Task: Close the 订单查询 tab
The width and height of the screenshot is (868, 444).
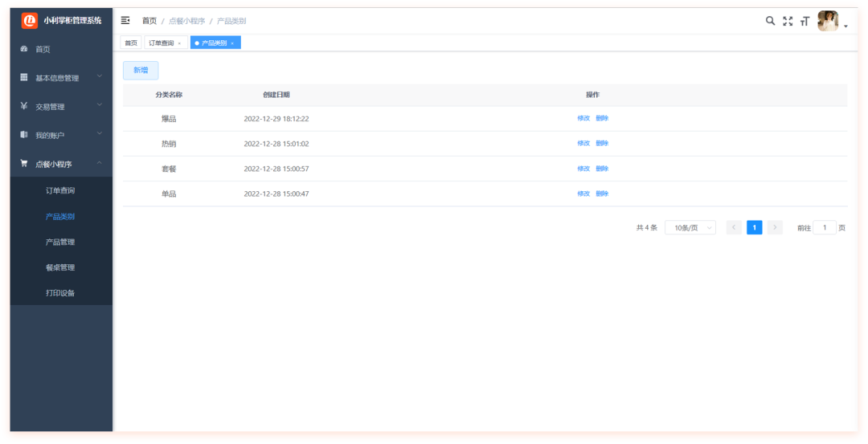Action: tap(179, 43)
